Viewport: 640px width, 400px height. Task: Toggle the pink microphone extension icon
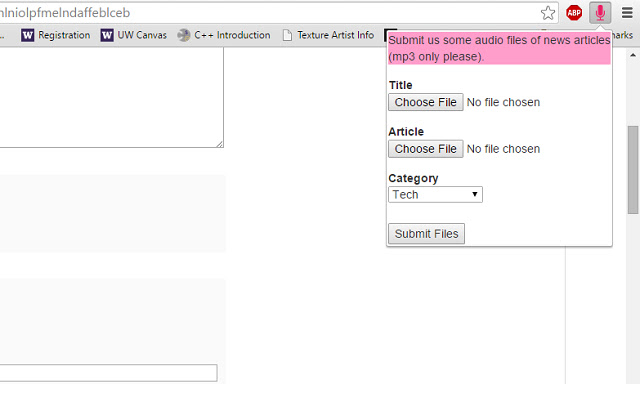600,13
